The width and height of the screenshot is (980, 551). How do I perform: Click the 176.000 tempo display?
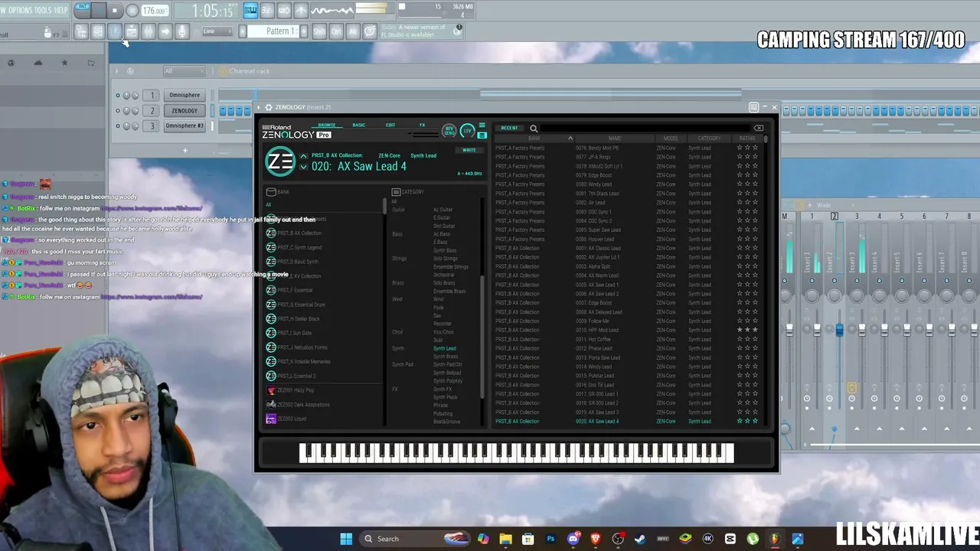pos(155,11)
